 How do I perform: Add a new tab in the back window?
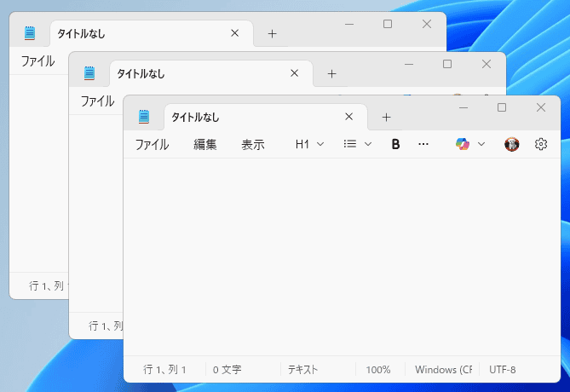(272, 34)
